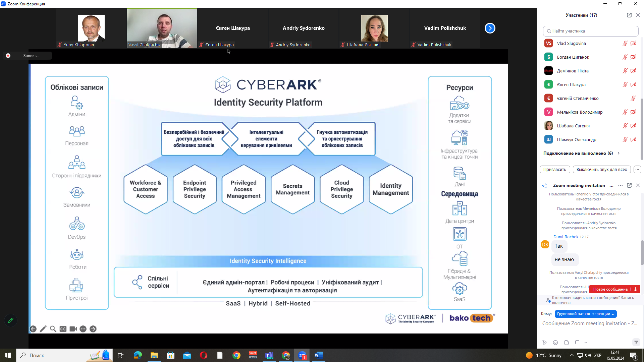Close the participants panel

coord(638,15)
